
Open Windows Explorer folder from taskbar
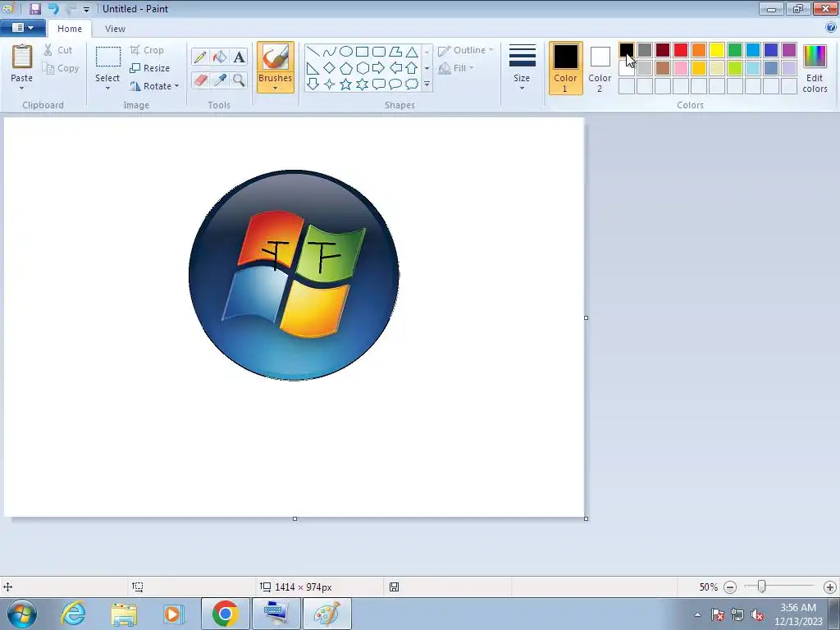click(124, 614)
